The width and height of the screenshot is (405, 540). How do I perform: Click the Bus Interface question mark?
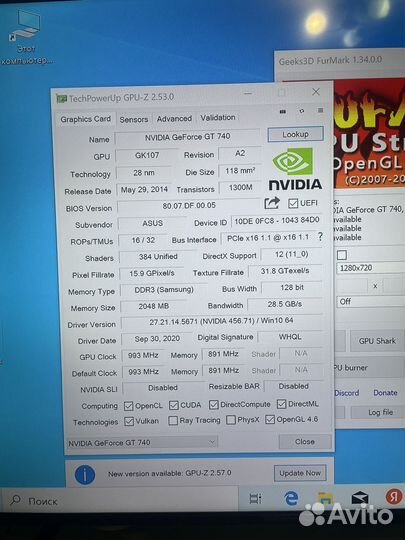point(320,237)
